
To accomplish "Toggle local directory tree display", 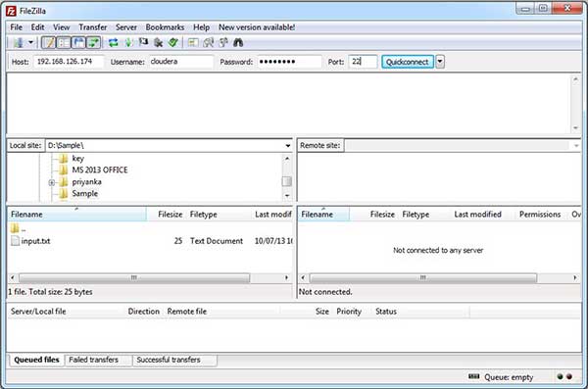I will tap(64, 42).
